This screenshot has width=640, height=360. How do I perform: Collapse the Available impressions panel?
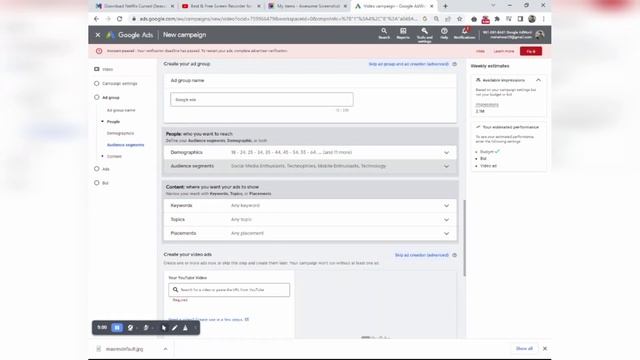538,80
